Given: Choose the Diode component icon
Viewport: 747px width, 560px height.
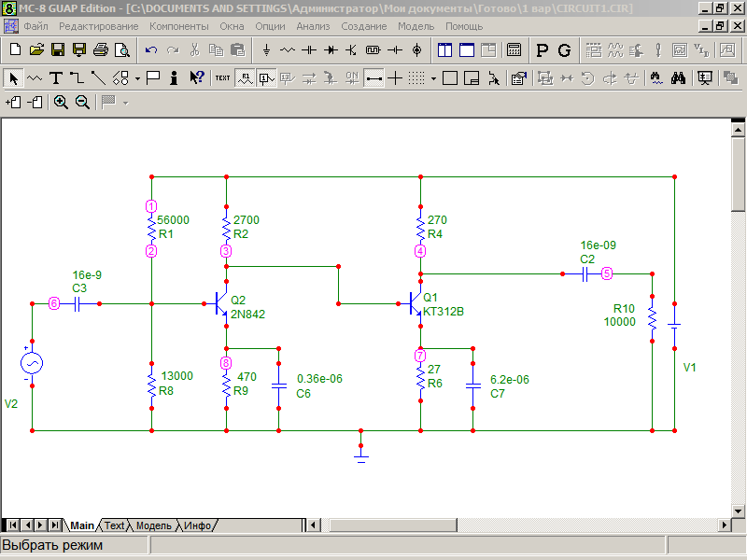Looking at the screenshot, I should tap(330, 49).
